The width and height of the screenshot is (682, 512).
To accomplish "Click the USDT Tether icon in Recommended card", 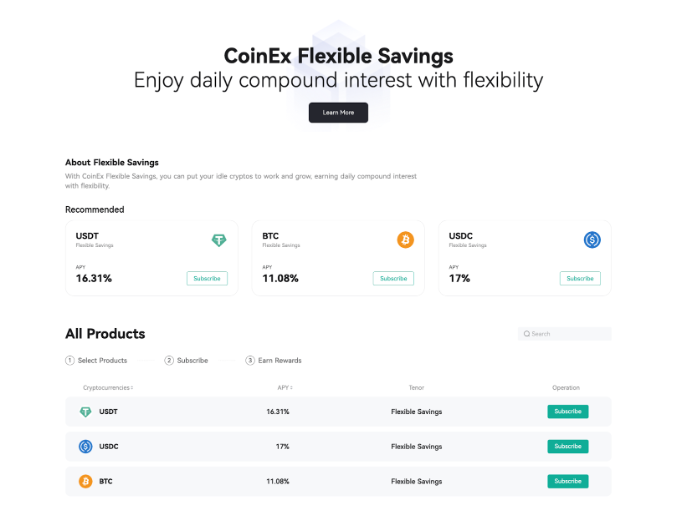I will point(219,240).
